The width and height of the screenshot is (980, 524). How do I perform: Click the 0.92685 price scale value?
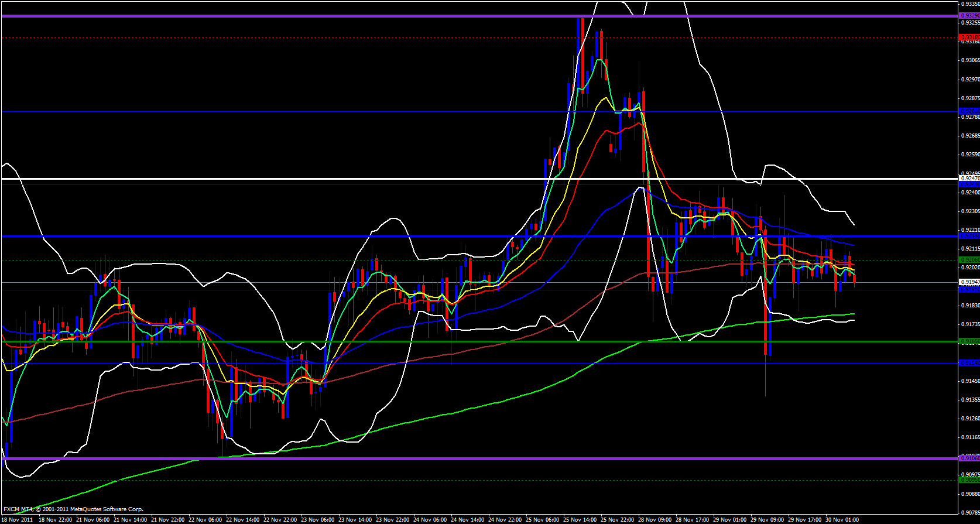970,135
